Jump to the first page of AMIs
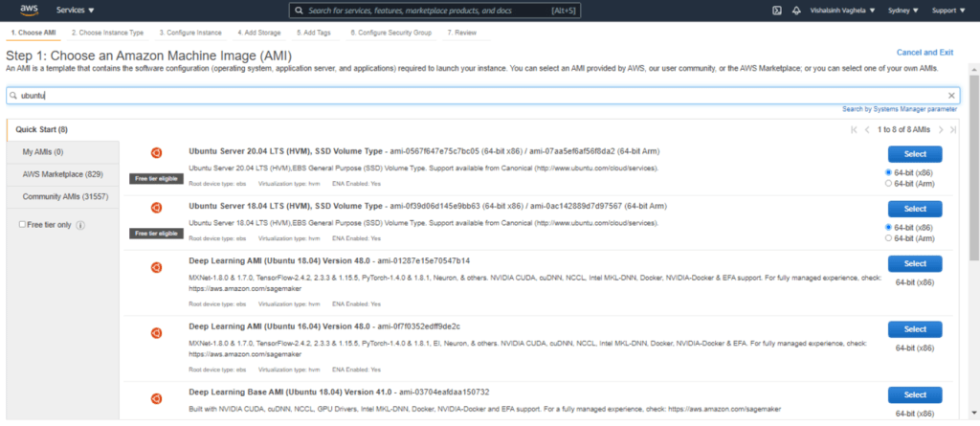Screen dimensions: 980x426 pos(854,129)
